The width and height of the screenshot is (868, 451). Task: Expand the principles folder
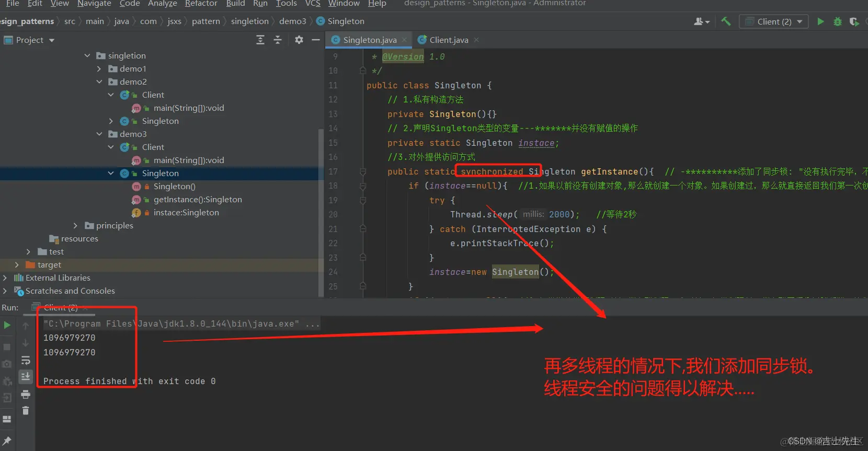[75, 225]
